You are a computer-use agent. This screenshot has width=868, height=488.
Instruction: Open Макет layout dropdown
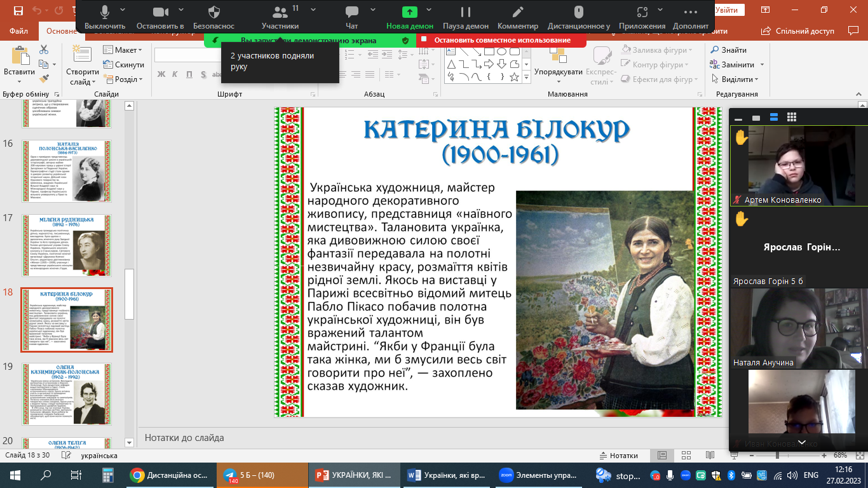(x=123, y=50)
